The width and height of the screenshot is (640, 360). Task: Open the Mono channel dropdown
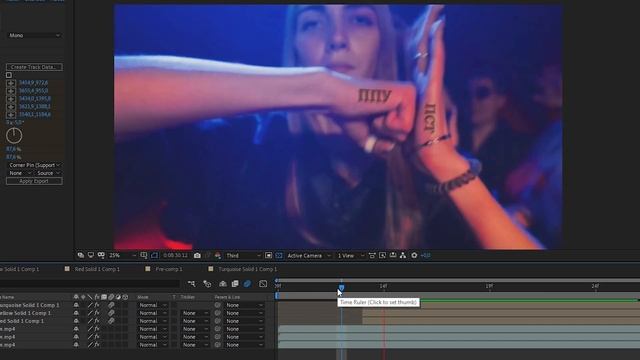tap(34, 36)
